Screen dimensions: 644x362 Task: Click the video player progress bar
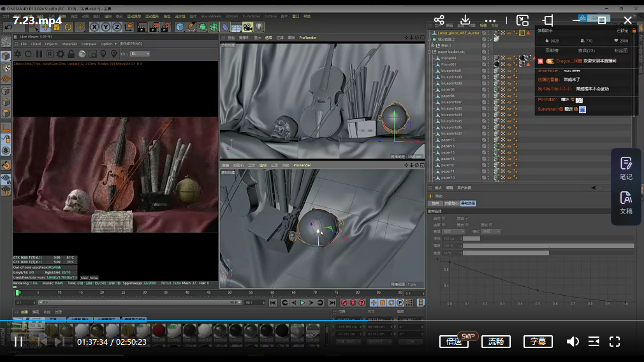pos(322,321)
